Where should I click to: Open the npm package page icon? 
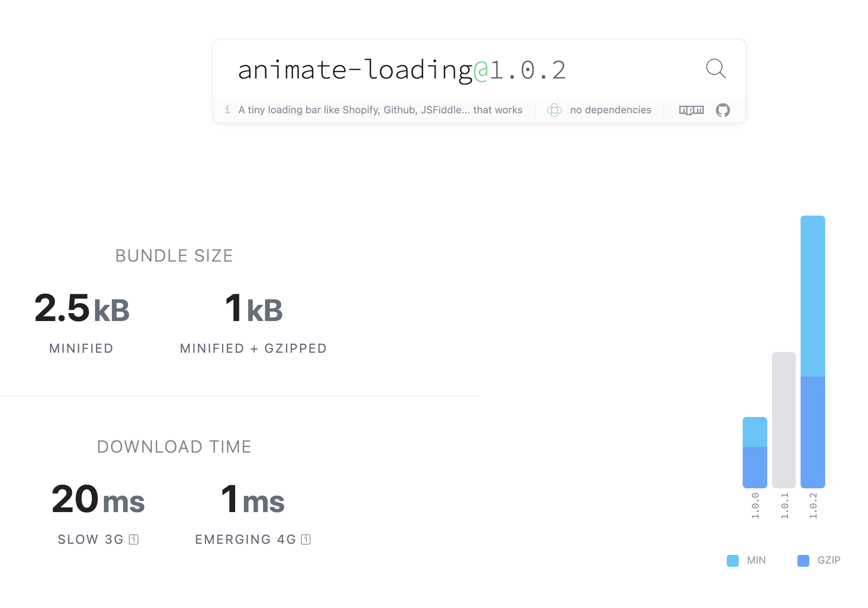[x=691, y=110]
